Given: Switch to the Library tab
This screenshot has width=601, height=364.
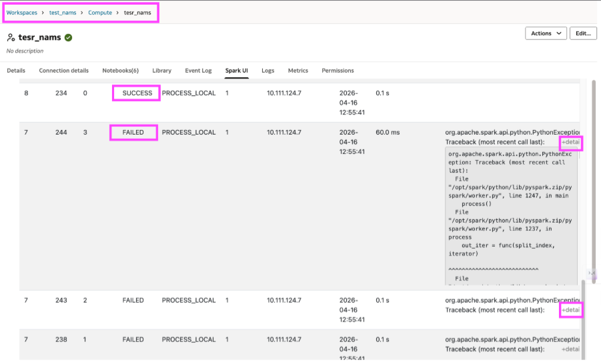Looking at the screenshot, I should [x=161, y=71].
